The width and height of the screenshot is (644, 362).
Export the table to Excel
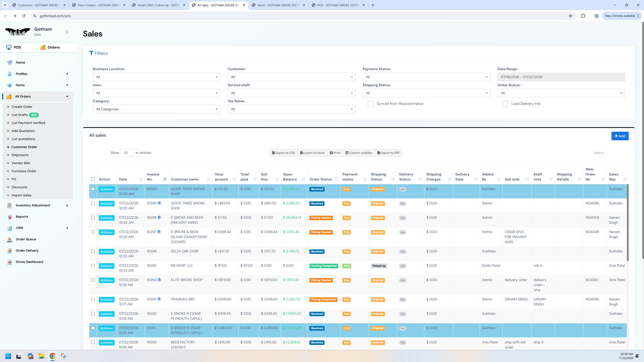(312, 153)
